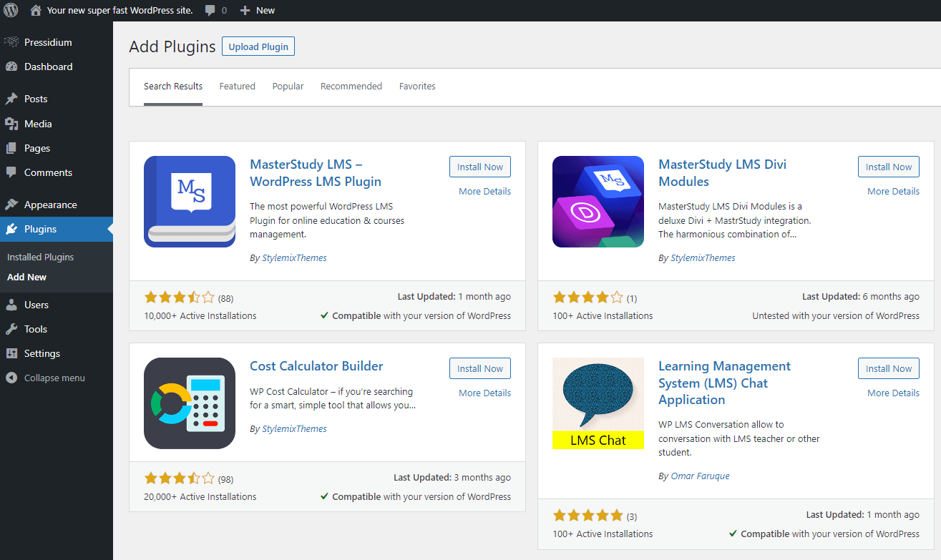Open More Details for Cost Calculator Builder
The image size is (941, 560).
click(485, 393)
